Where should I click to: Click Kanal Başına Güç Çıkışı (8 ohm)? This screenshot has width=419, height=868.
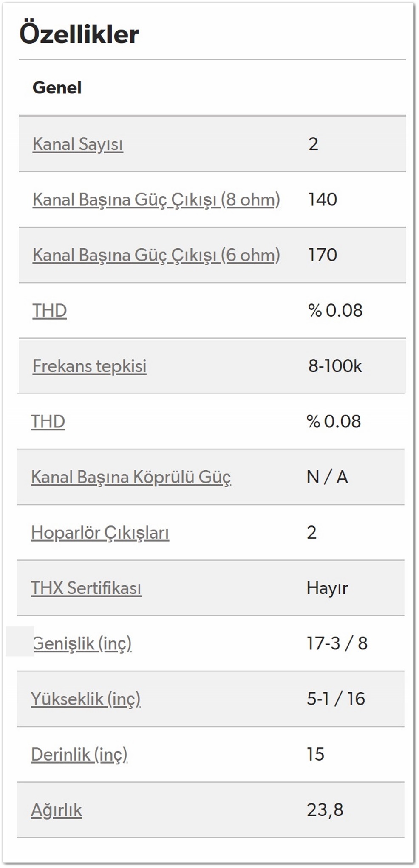pyautogui.click(x=156, y=199)
